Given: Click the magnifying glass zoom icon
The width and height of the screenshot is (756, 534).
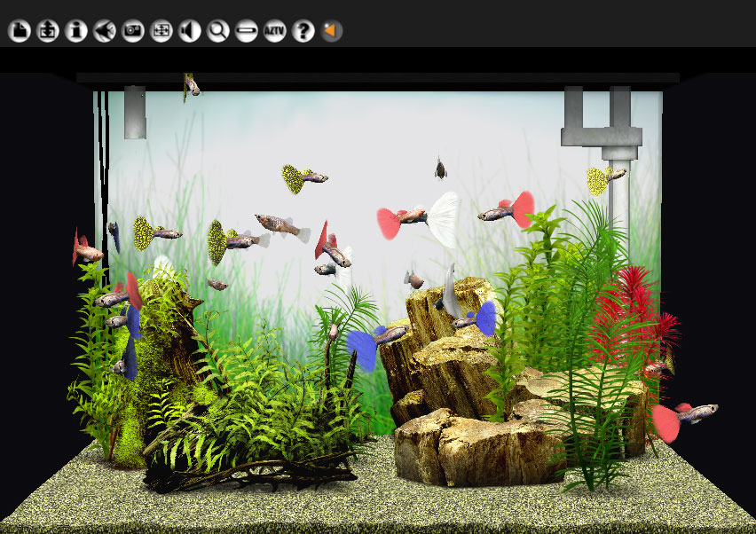Looking at the screenshot, I should pyautogui.click(x=218, y=32).
